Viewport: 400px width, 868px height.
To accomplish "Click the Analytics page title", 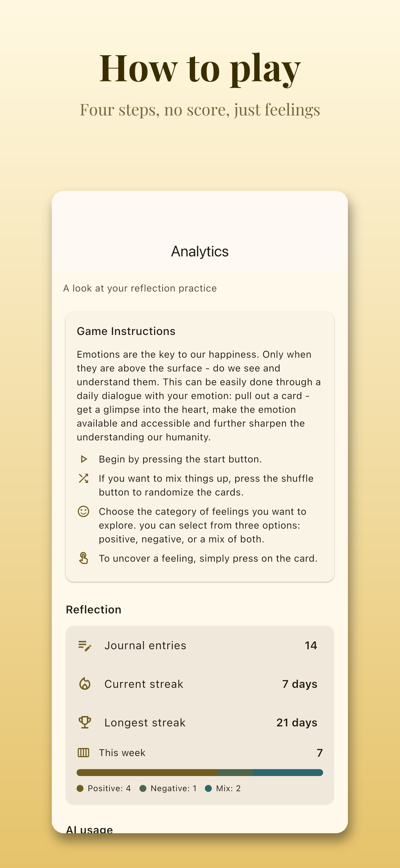I will click(200, 251).
